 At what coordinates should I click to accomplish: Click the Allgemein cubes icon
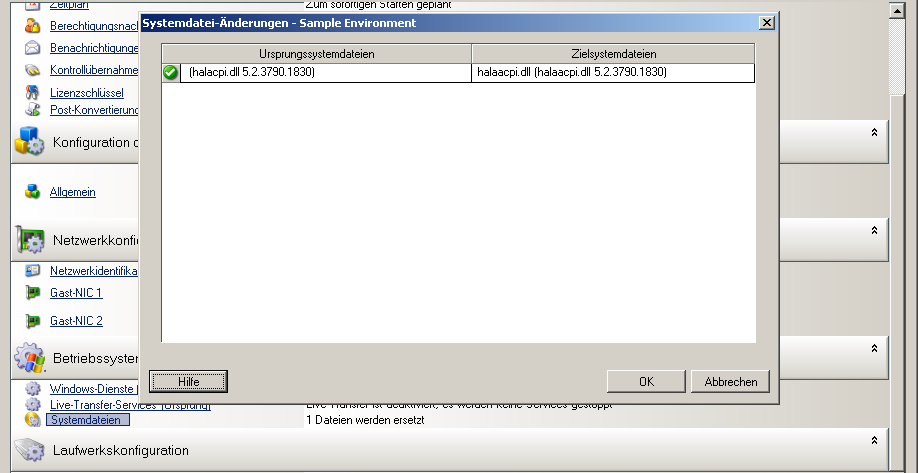(32, 192)
